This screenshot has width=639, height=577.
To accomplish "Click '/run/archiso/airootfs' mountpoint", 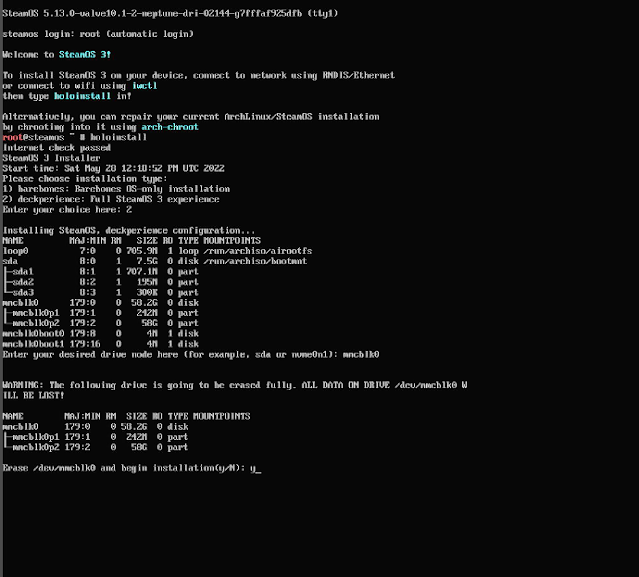I will coord(258,251).
